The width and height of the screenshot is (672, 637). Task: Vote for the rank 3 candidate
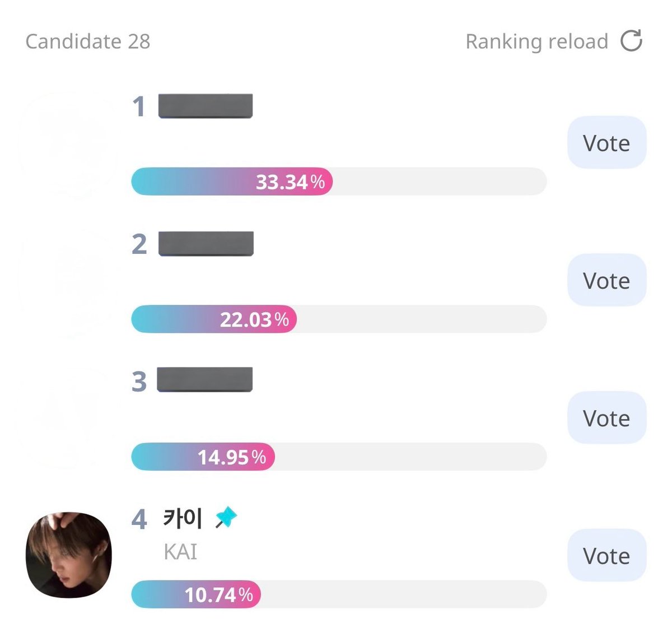[606, 418]
